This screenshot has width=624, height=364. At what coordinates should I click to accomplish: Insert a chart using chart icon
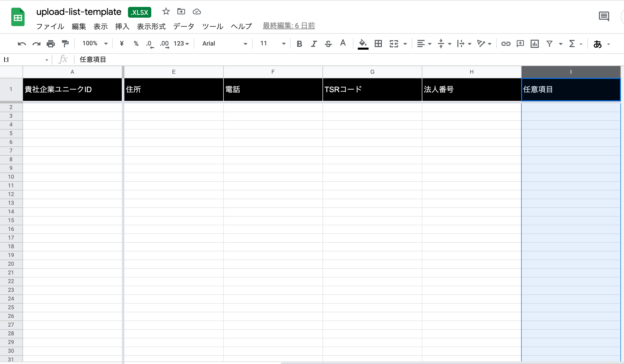click(535, 44)
